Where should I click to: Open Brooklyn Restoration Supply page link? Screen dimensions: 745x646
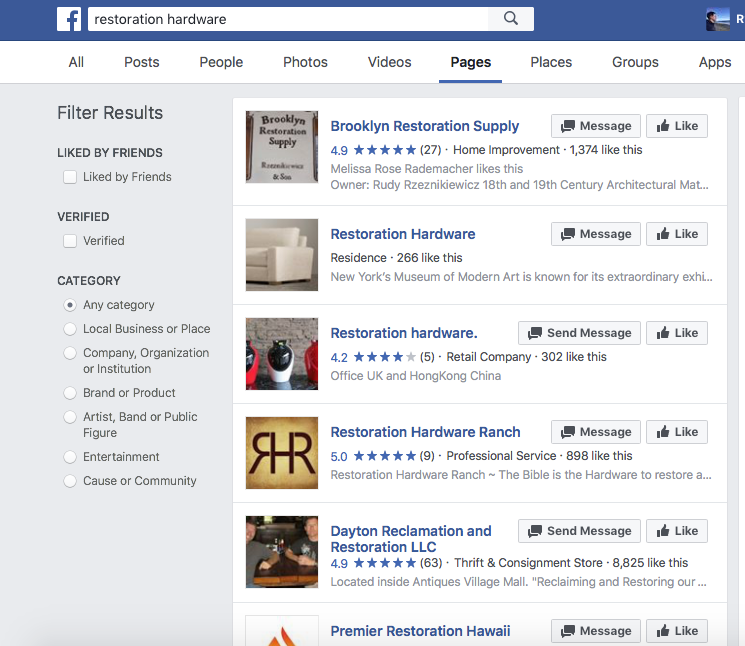tap(424, 126)
